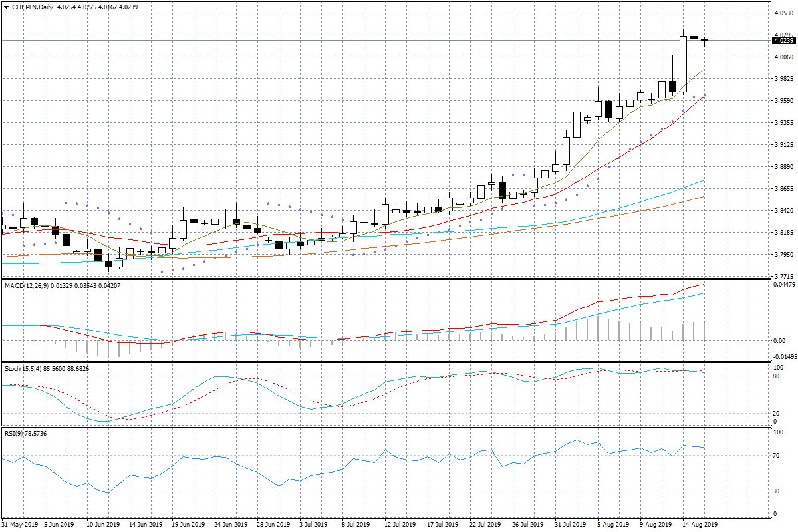
Task: Click the 30 level on RSI scale
Action: click(776, 491)
